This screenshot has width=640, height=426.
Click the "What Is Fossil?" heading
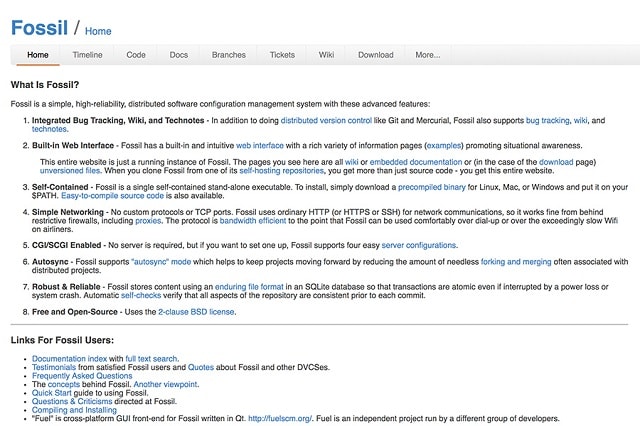point(45,85)
